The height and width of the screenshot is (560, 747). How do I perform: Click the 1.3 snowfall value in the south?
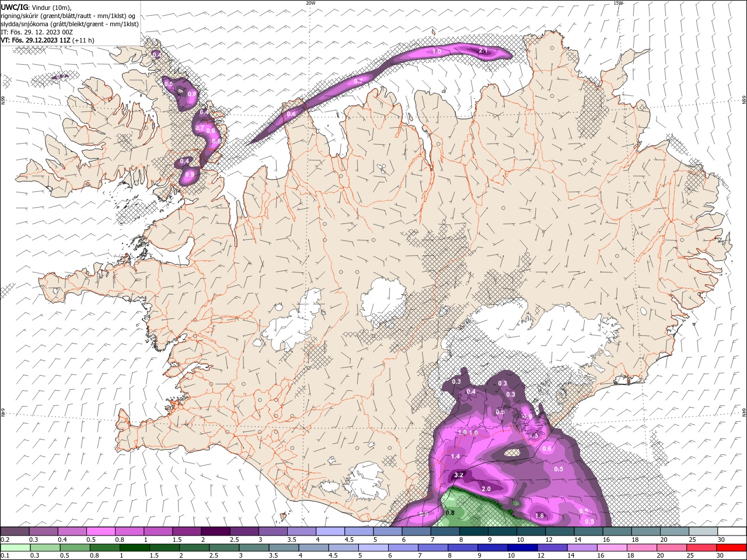[x=533, y=436]
